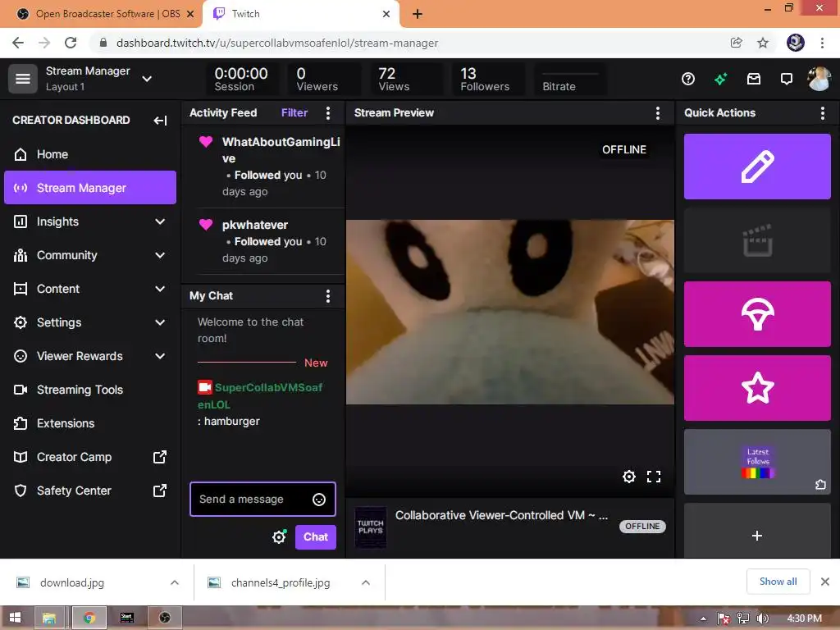840x630 pixels.
Task: Open Activity Feed options menu
Action: coord(328,112)
